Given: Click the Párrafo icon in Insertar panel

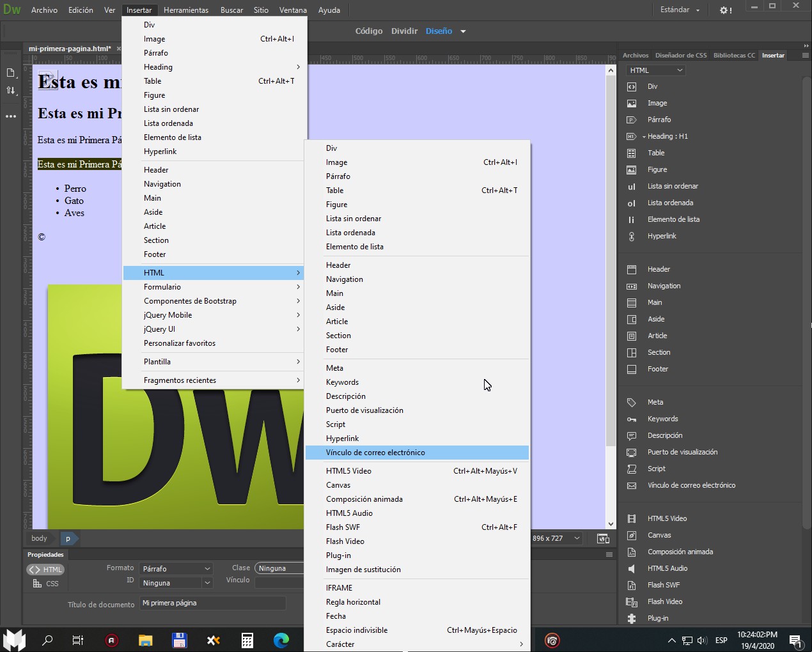Looking at the screenshot, I should (632, 120).
